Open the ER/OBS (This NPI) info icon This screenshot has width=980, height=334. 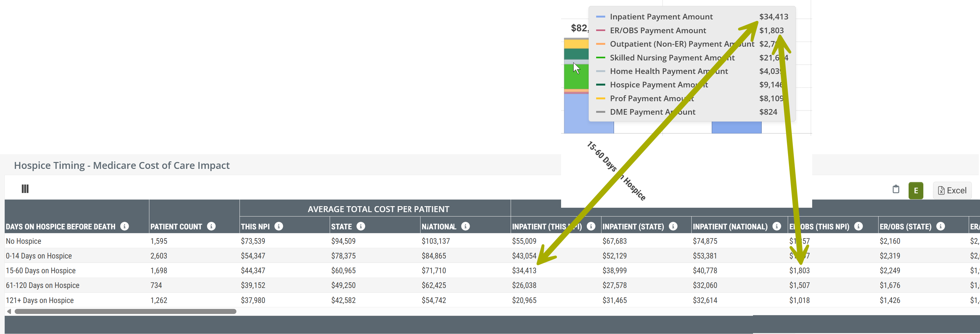coord(858,226)
